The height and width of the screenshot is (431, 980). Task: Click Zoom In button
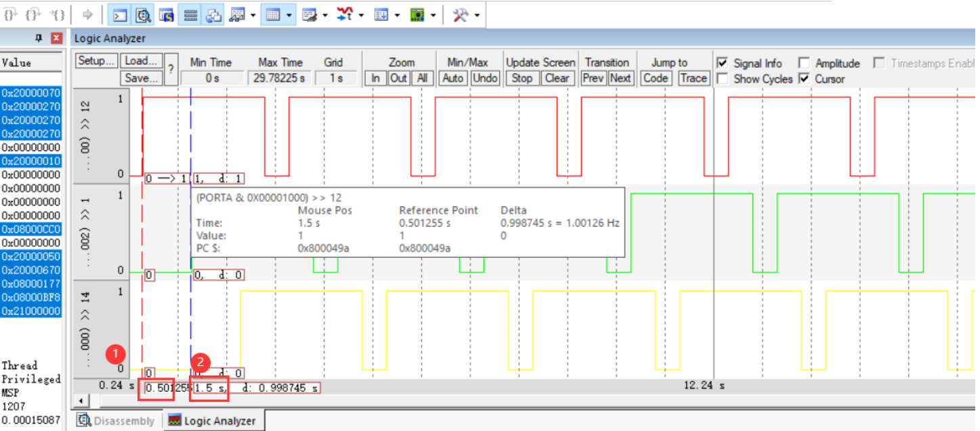click(x=376, y=78)
